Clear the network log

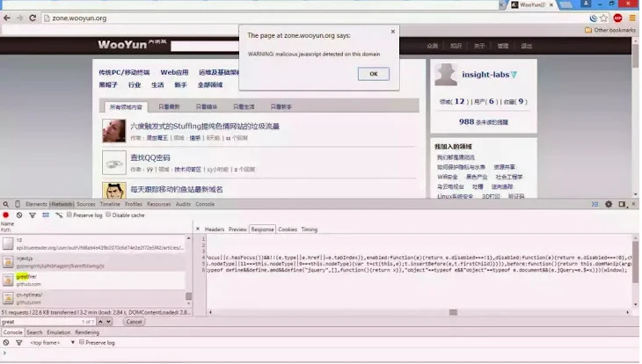click(x=19, y=215)
